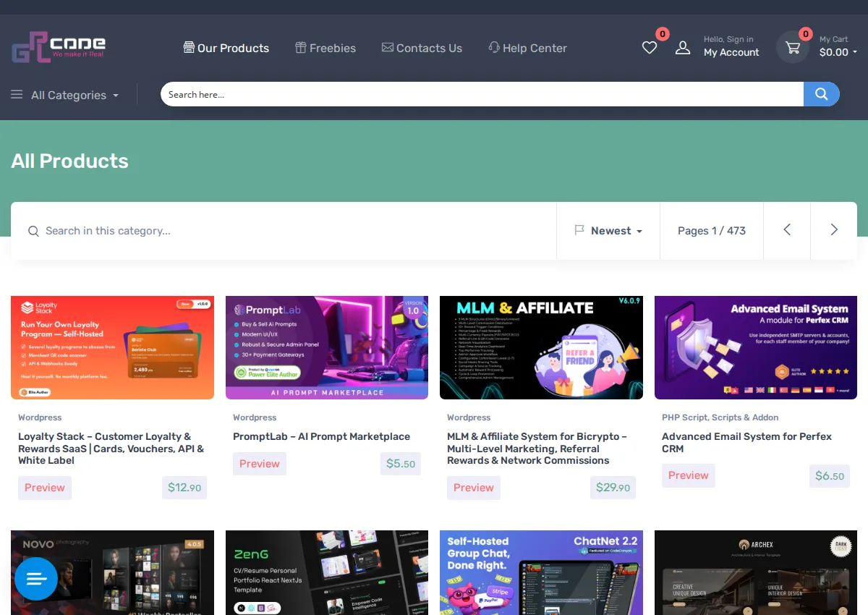Click the All Products heading

(69, 161)
